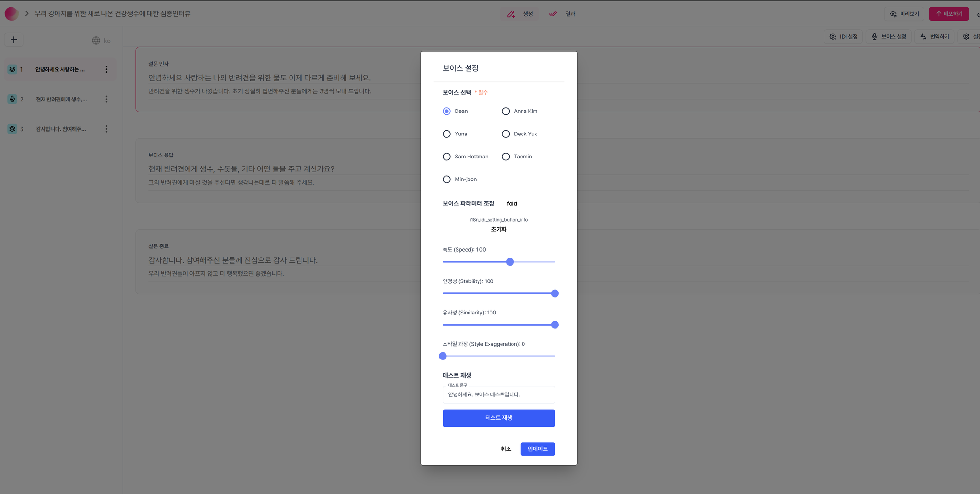Choose the Yuna voice
The height and width of the screenshot is (494, 980).
point(446,134)
